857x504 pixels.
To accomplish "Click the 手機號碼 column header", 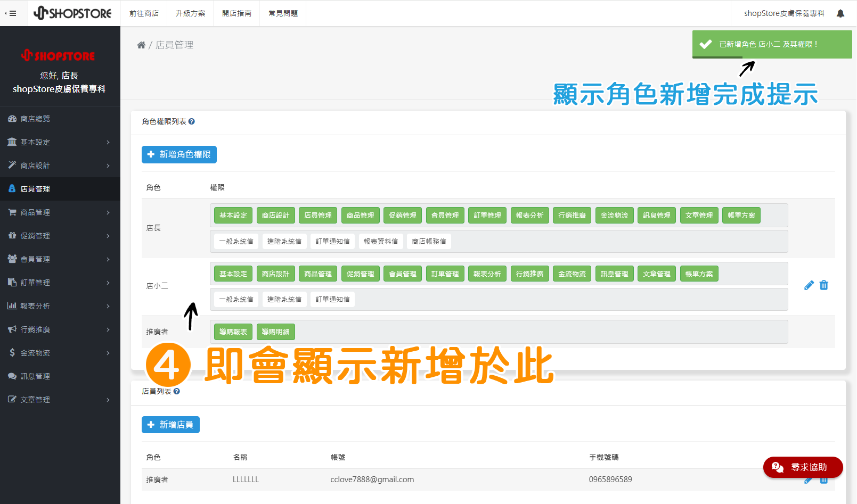I will [603, 457].
